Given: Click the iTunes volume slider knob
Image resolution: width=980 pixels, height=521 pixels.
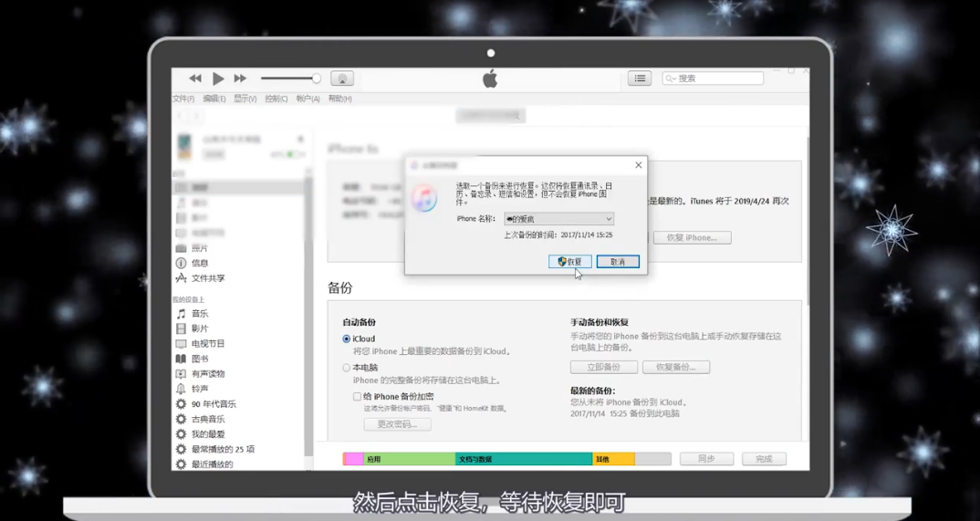Looking at the screenshot, I should tap(317, 78).
